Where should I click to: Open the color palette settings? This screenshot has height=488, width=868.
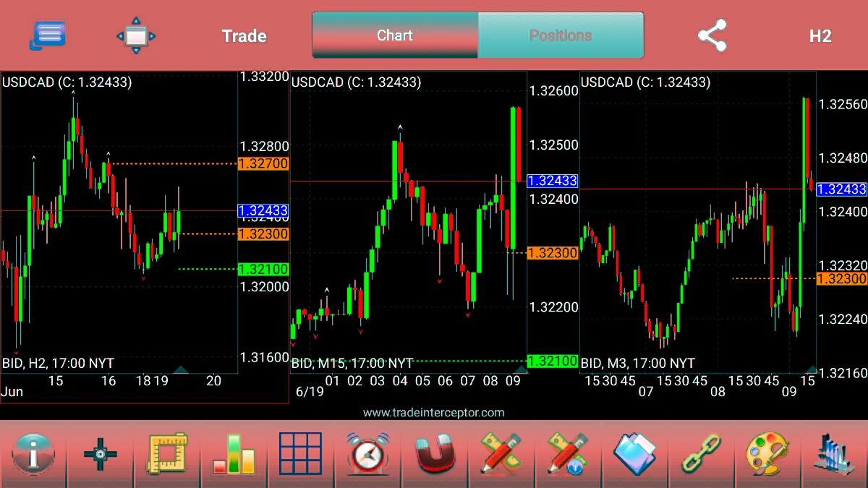tap(767, 455)
